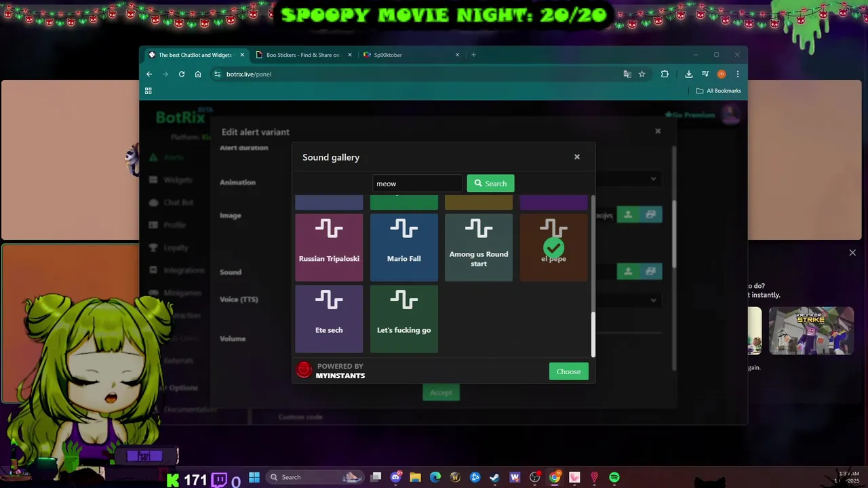
Task: Close the Sp00ktober tab
Action: pyautogui.click(x=457, y=55)
